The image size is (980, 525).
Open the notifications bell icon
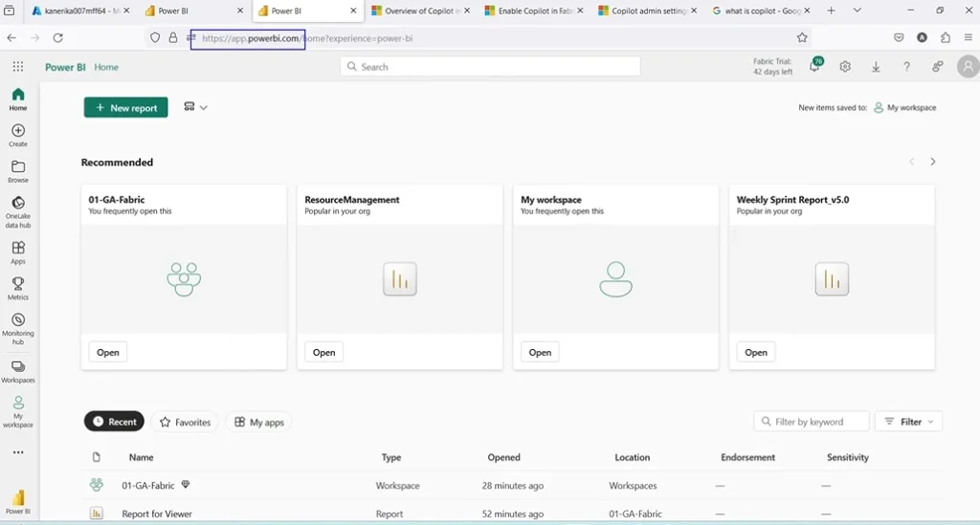coord(815,66)
